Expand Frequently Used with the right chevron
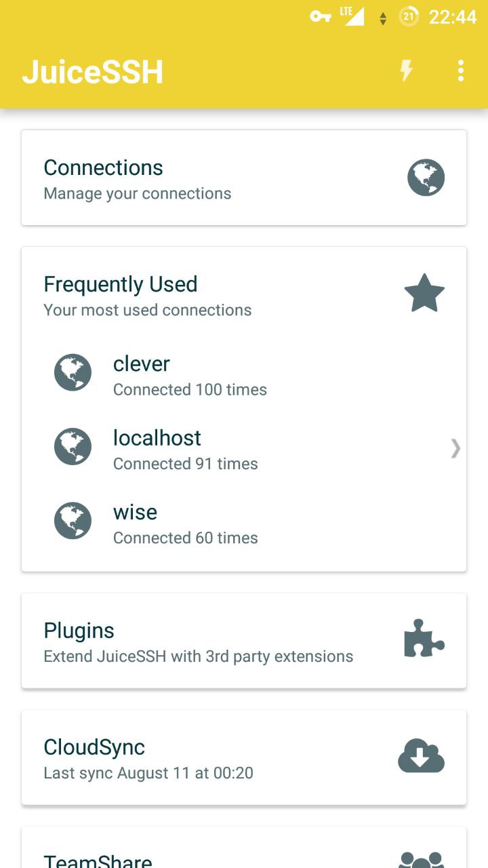The height and width of the screenshot is (868, 488). 455,448
